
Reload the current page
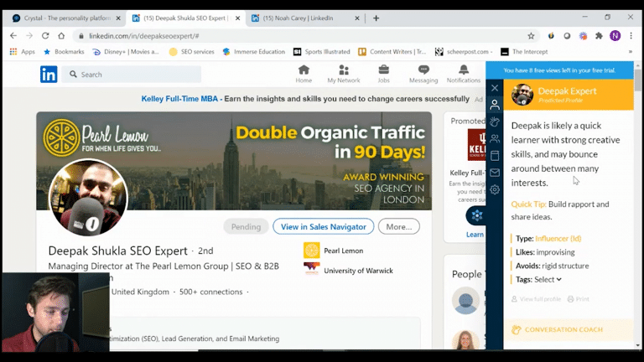(x=45, y=36)
